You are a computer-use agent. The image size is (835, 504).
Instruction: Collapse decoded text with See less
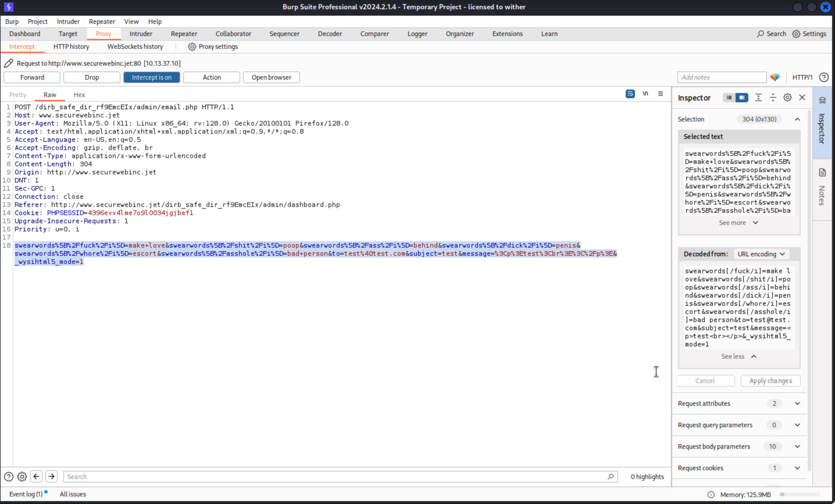738,356
